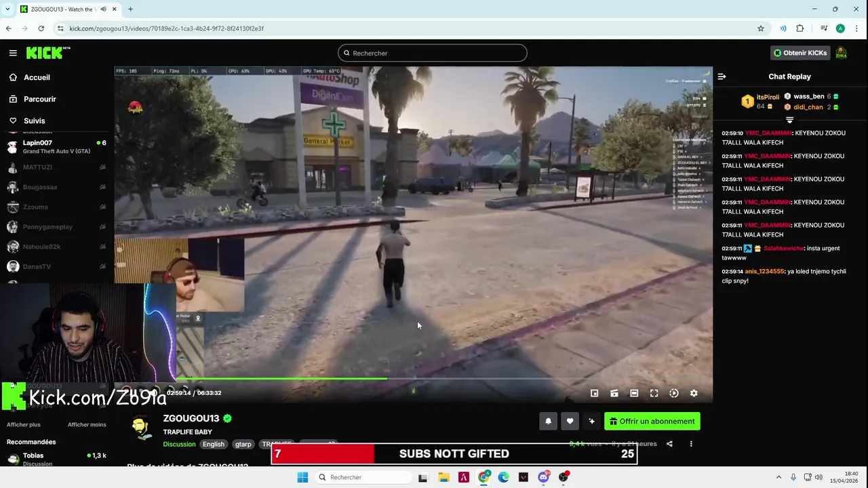The width and height of the screenshot is (868, 488).
Task: Open a new browser tab
Action: (x=130, y=9)
